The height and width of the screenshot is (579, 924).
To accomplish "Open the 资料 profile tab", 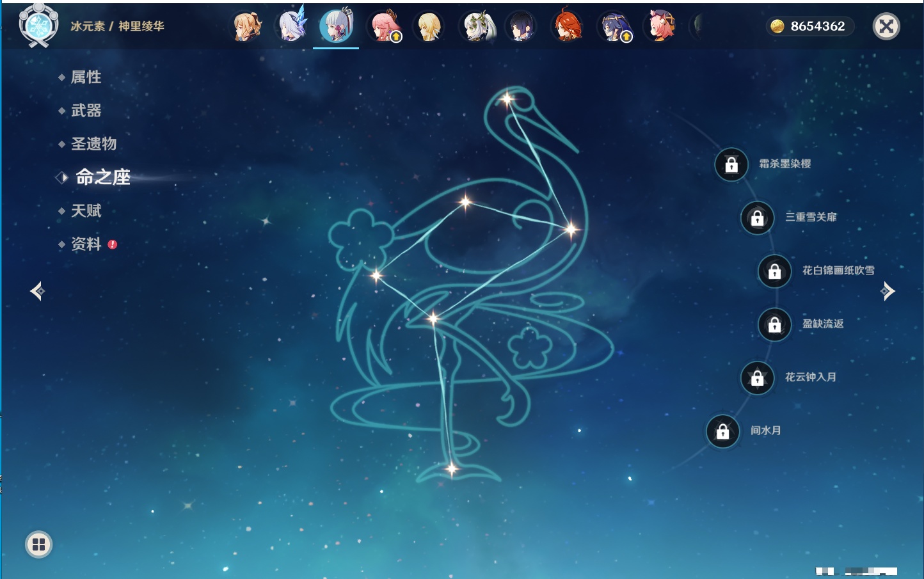I will tap(86, 244).
